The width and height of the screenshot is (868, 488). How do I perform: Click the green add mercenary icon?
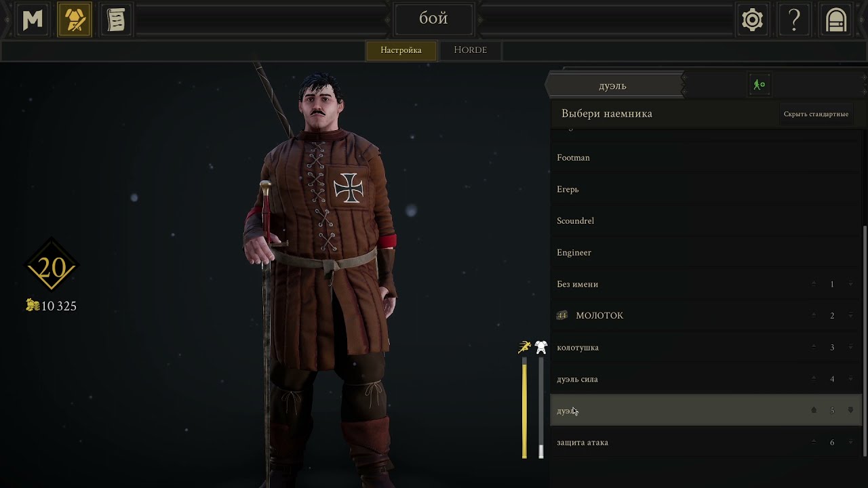759,85
